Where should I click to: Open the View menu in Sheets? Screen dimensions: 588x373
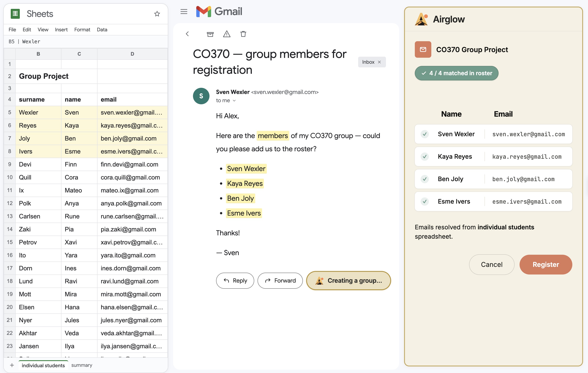[43, 29]
